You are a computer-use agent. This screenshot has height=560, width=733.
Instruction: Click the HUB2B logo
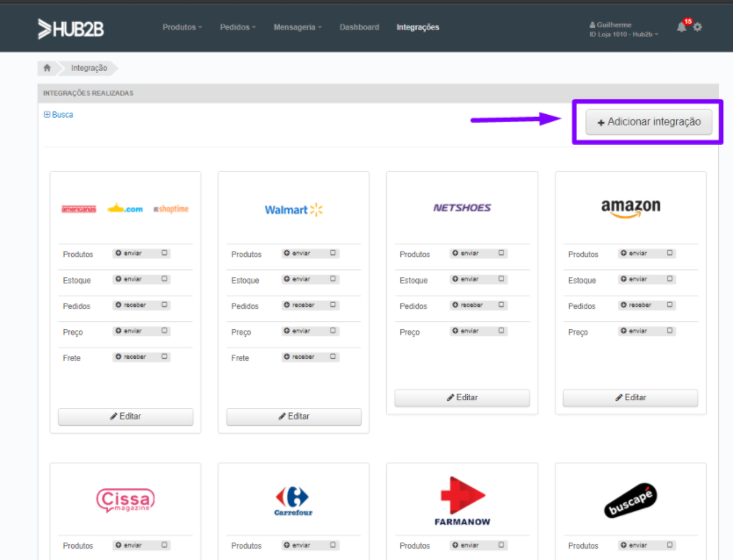(70, 29)
